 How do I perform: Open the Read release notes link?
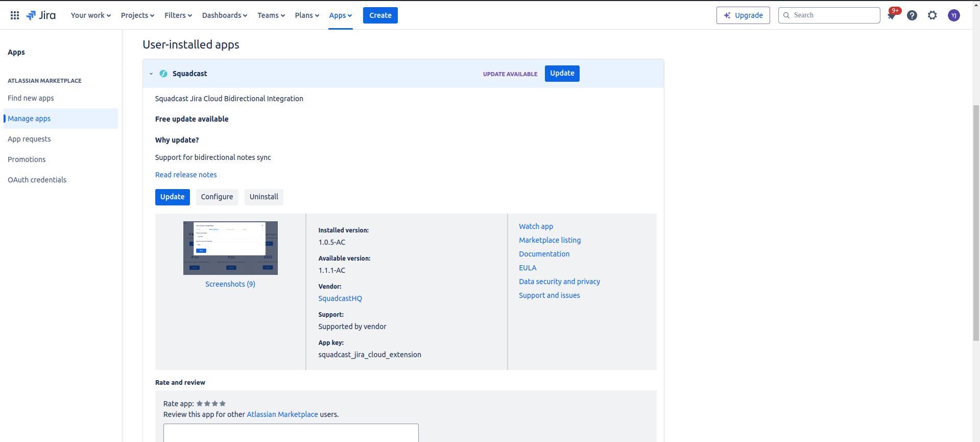[x=186, y=175]
